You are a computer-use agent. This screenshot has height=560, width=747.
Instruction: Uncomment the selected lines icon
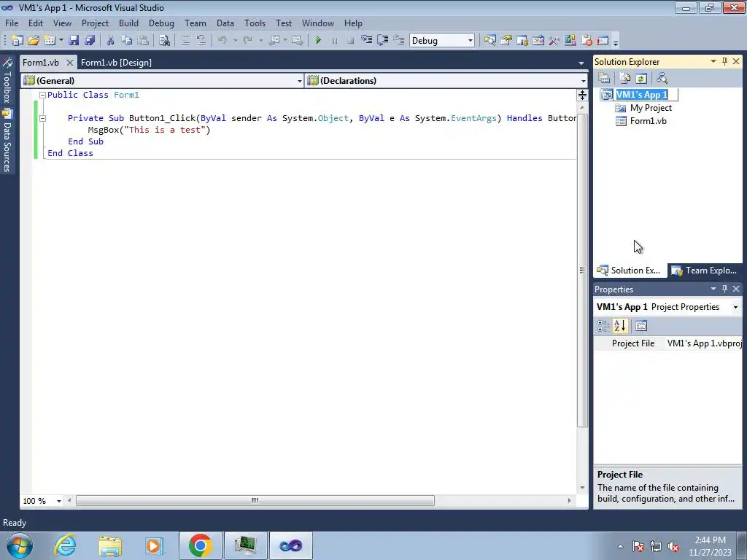pos(201,41)
